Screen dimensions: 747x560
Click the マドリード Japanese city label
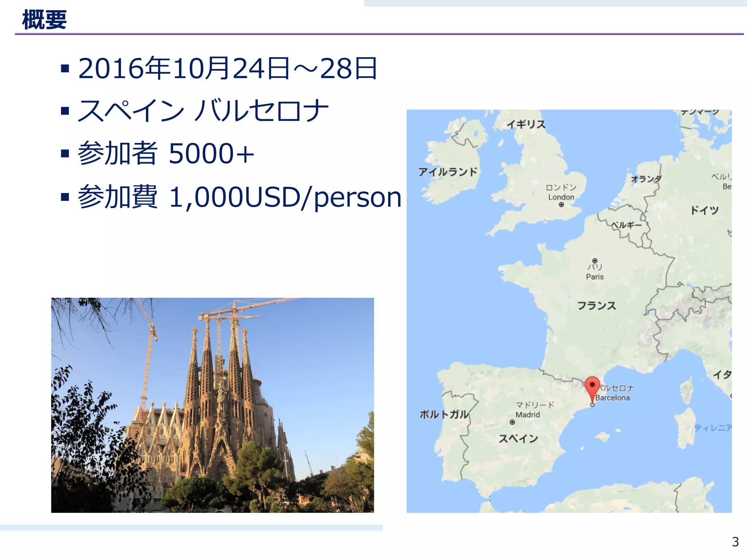pos(535,405)
